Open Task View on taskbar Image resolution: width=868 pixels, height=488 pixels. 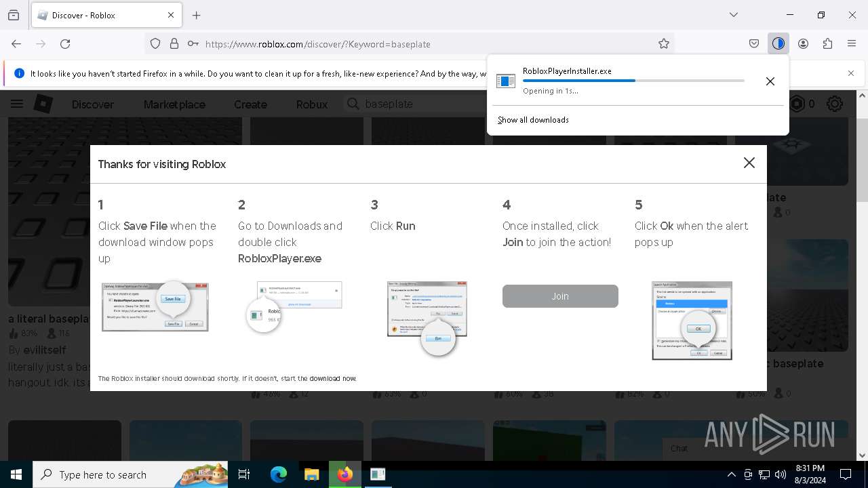pos(244,474)
